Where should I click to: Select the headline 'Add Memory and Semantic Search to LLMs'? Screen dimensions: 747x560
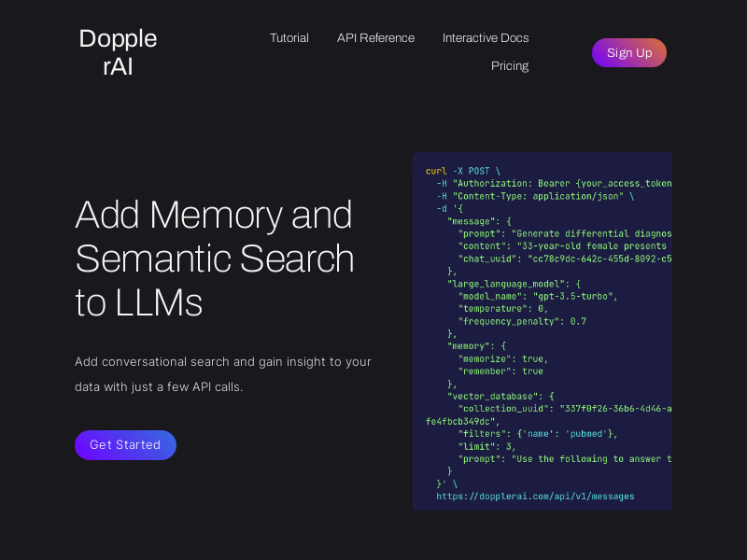click(x=215, y=259)
